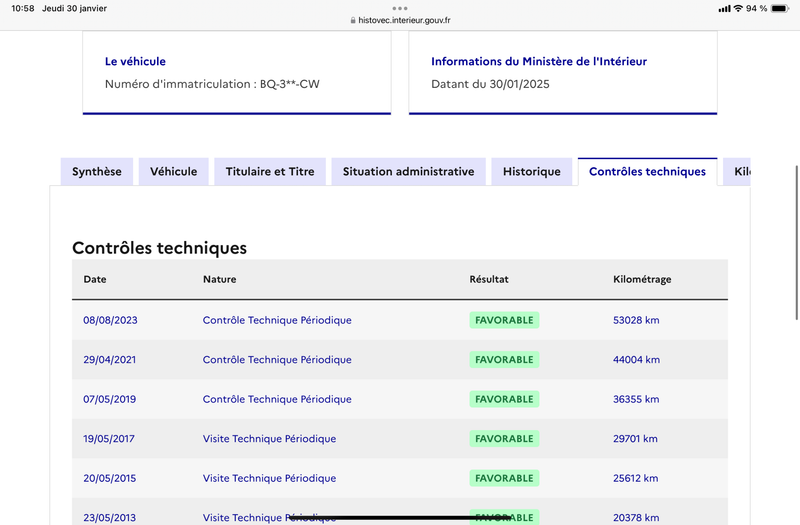Click Visite Technique Périodique in 19/05/2017 row

(x=269, y=439)
